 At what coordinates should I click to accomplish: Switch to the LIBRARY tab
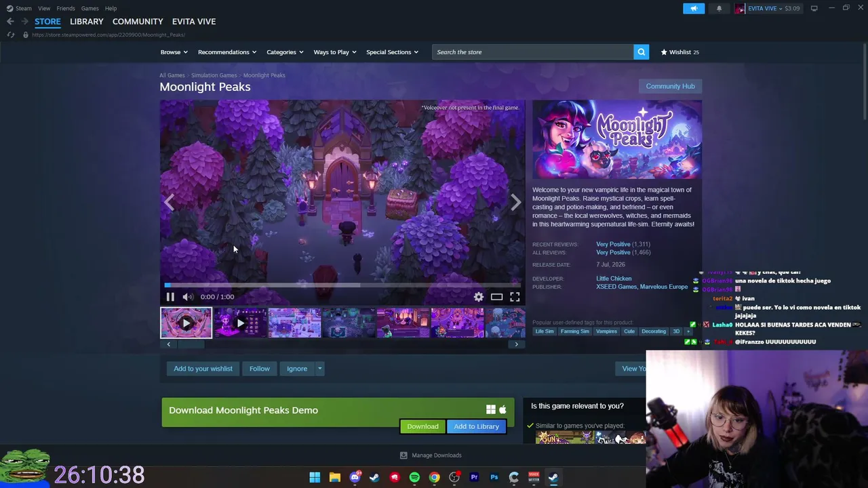[x=87, y=22]
